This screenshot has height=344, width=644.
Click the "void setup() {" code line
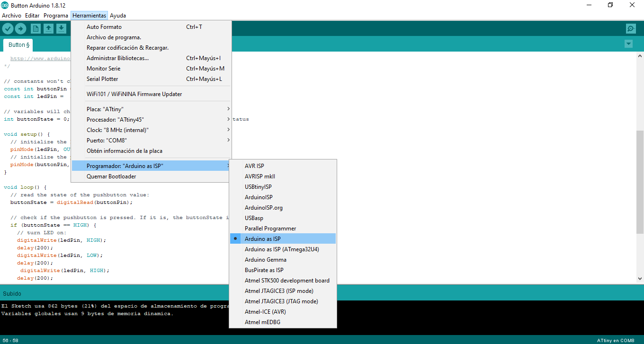click(27, 134)
